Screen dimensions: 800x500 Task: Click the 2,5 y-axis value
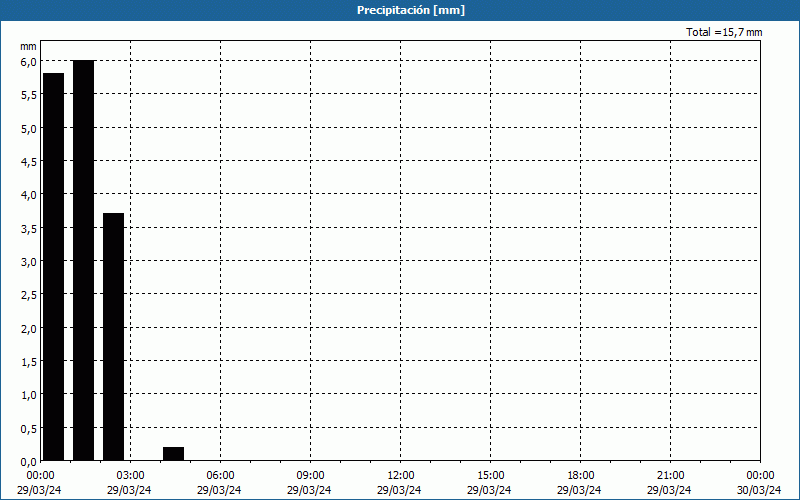coord(29,295)
